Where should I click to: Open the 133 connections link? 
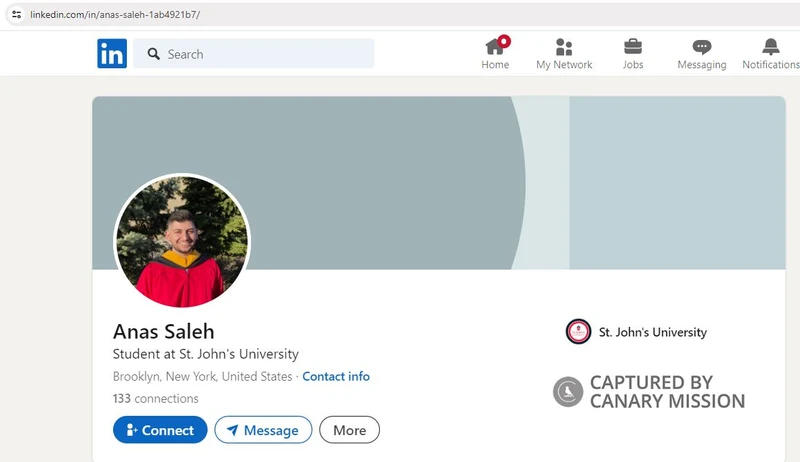[x=156, y=398]
